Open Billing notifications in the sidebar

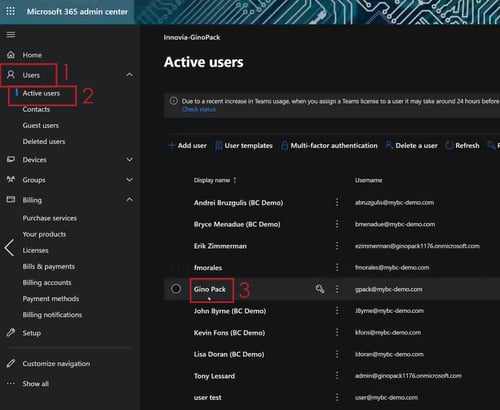click(52, 315)
